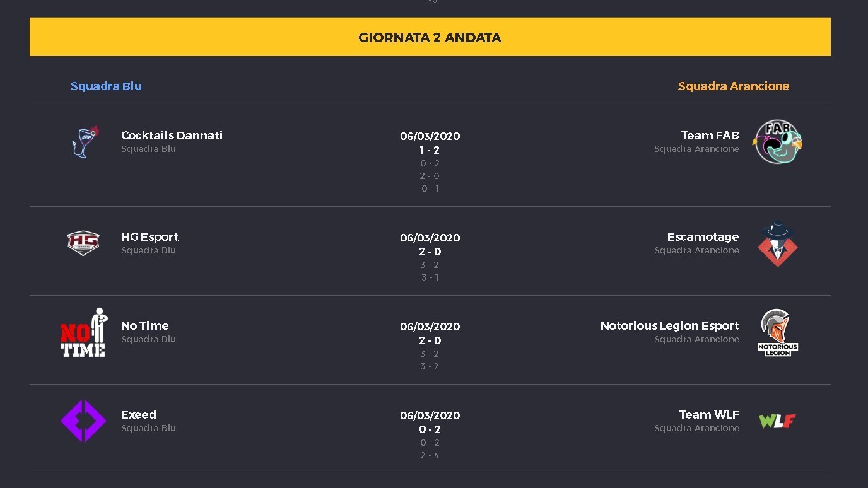868x488 pixels.
Task: Open Cocktails Dannati team name link
Action: 172,135
